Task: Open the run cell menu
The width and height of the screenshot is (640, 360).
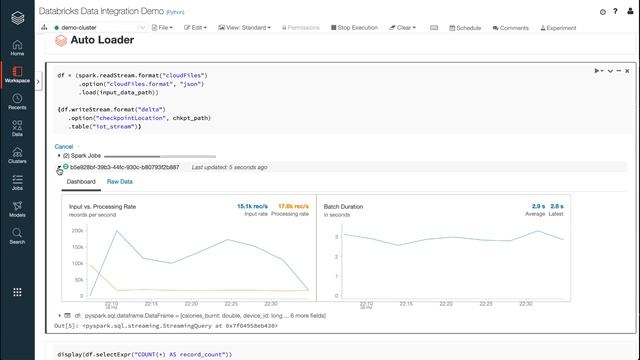Action: 599,71
